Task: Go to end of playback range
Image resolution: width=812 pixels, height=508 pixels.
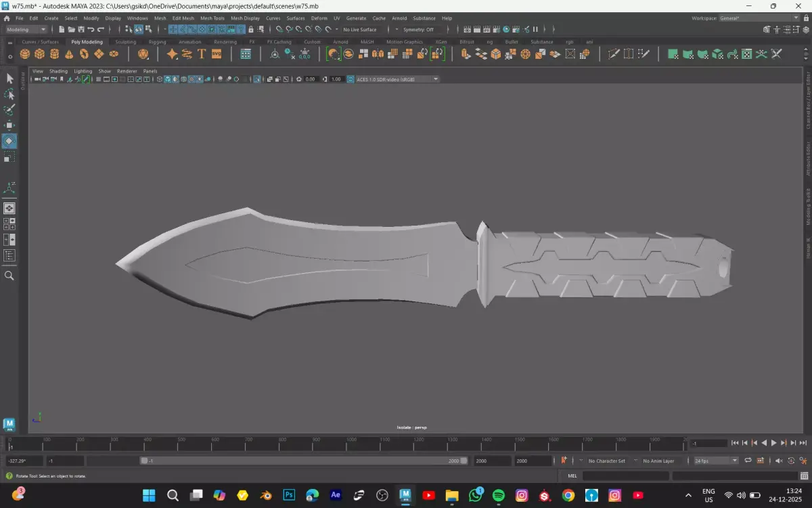Action: (x=803, y=443)
